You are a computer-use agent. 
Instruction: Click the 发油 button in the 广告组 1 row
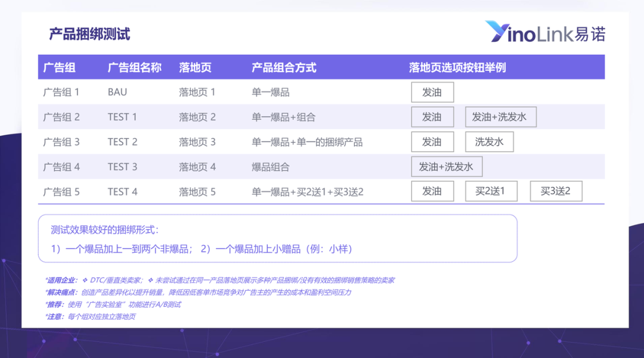click(x=432, y=92)
